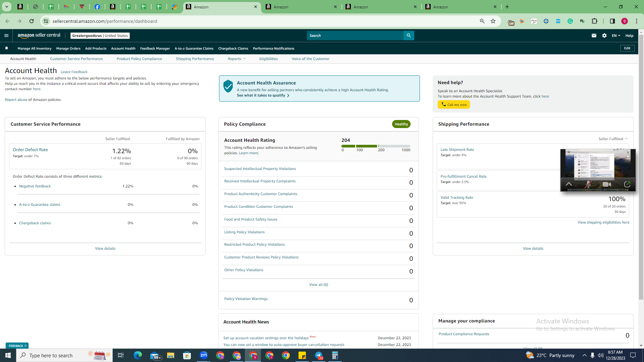Switch to Shipping Performance tab

(x=195, y=59)
